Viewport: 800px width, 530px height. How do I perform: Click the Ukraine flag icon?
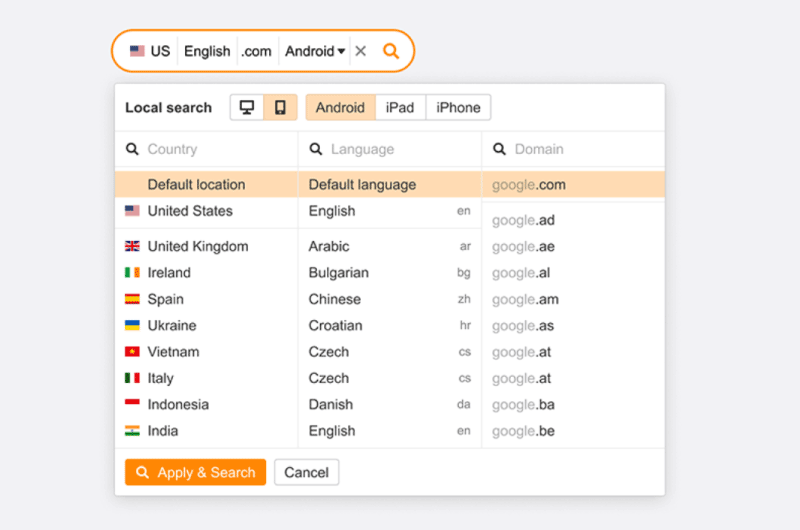pos(132,325)
